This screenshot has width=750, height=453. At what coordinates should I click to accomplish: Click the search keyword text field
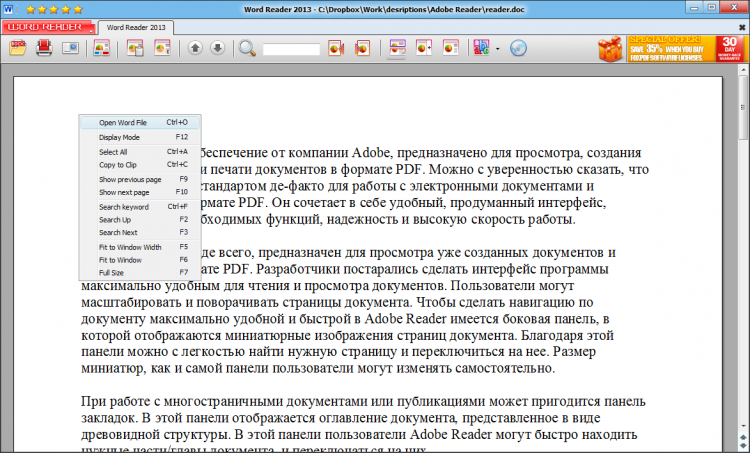[291, 49]
